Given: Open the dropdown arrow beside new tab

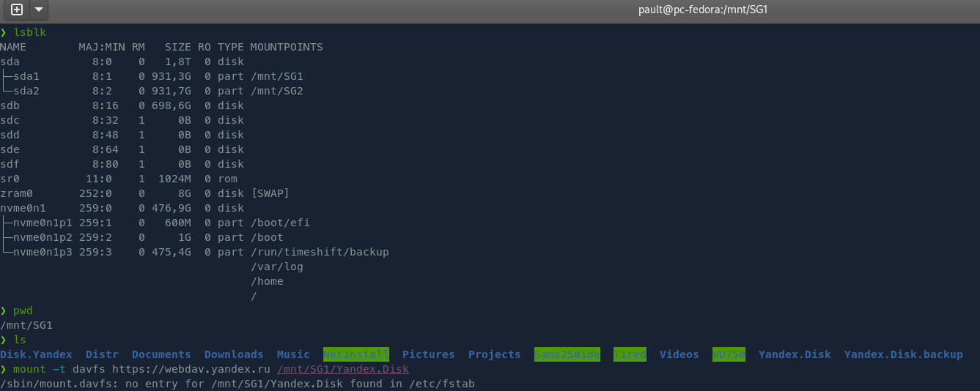Looking at the screenshot, I should [37, 10].
